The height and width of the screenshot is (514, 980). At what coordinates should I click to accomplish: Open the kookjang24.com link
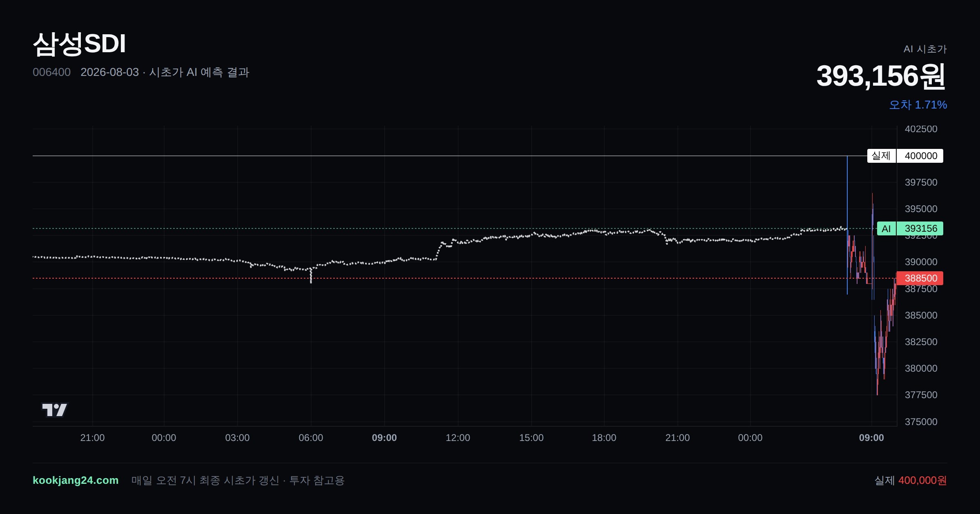click(76, 480)
